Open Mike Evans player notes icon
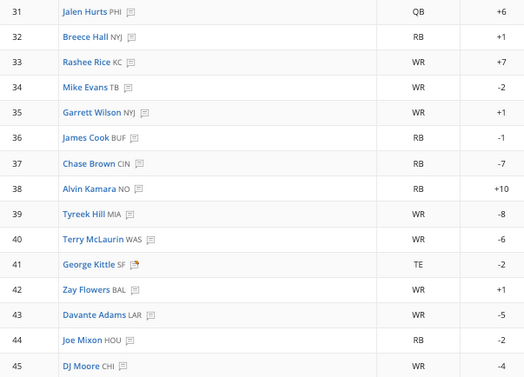Viewport: 524px width, 377px height. pos(128,88)
